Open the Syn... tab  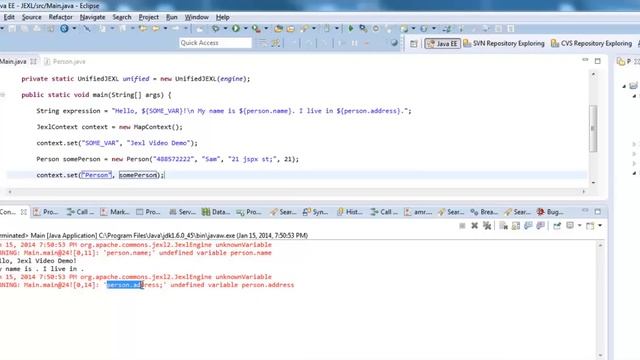[315, 212]
